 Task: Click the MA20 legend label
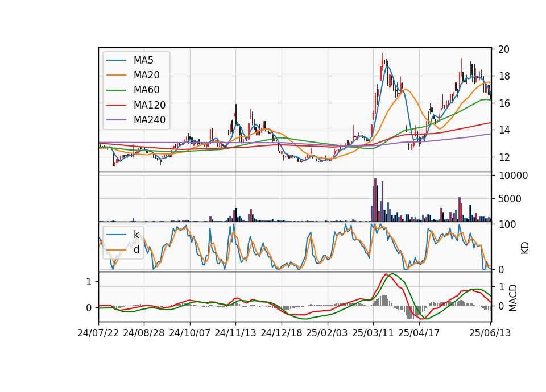click(x=146, y=75)
